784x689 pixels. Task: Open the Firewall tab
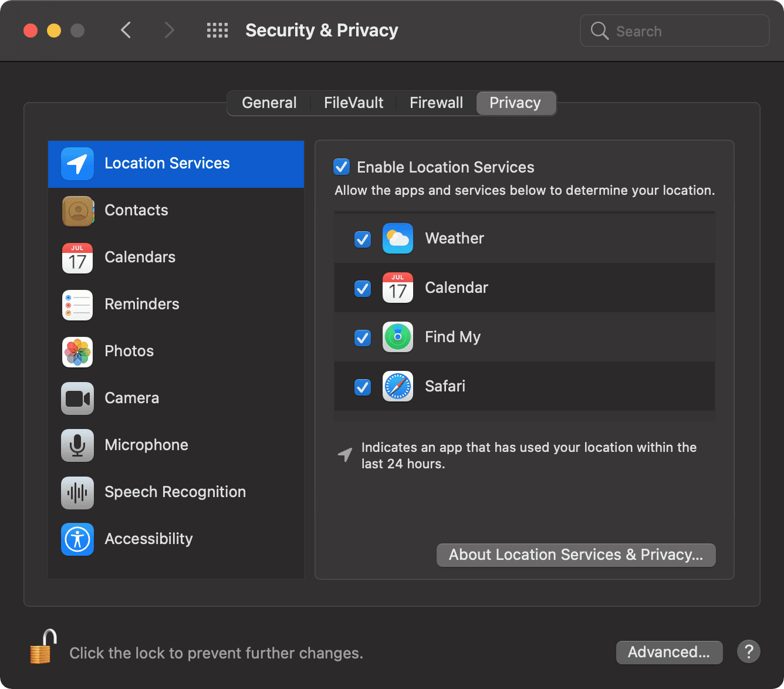click(436, 103)
